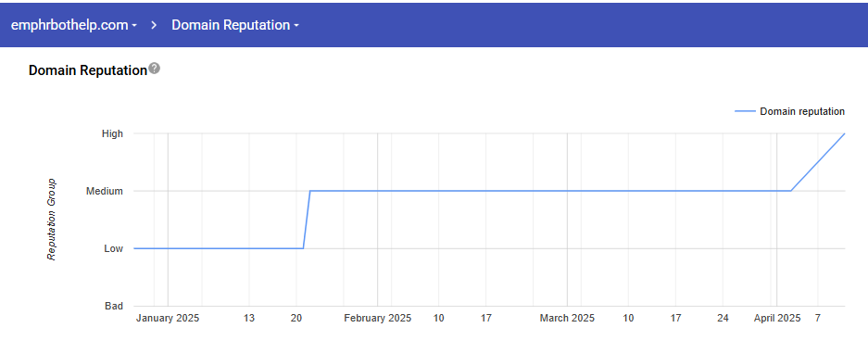This screenshot has width=868, height=353.
Task: Click the Domain reputation legend entry
Action: pos(789,111)
